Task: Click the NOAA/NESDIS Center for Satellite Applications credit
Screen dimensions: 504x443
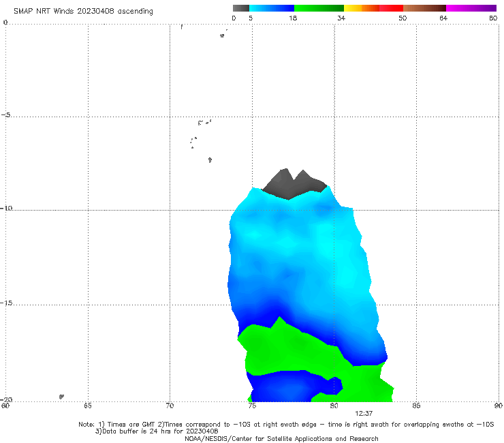Action: (x=281, y=439)
